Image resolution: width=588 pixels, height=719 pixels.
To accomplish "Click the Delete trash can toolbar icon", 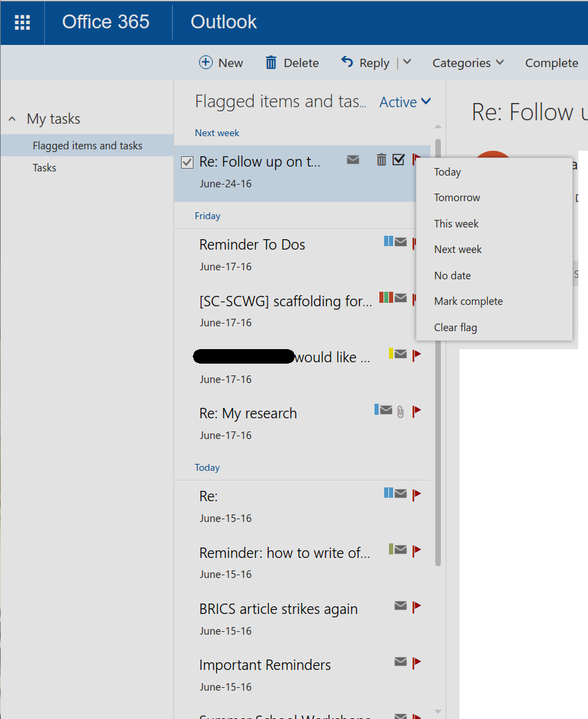I will (x=271, y=62).
